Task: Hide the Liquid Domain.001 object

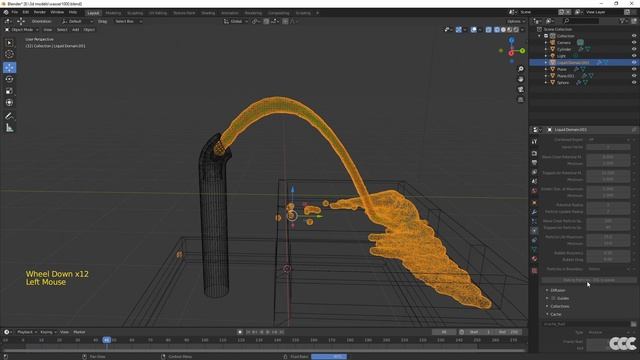Action: [634, 62]
